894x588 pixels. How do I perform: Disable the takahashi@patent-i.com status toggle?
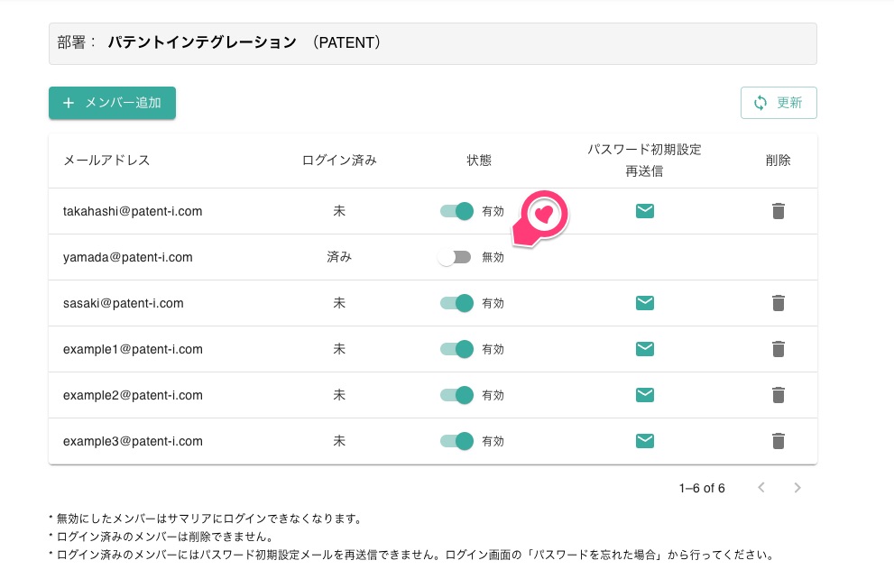[456, 211]
